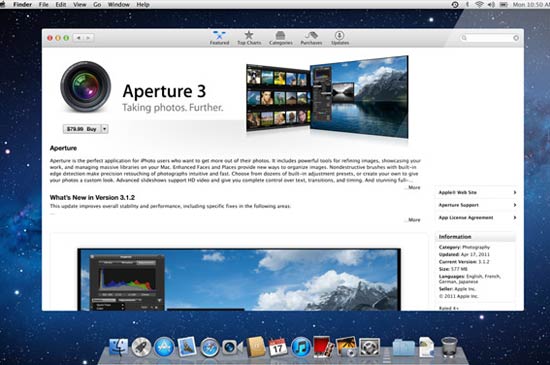The width and height of the screenshot is (550, 365).
Task: Click the Bluetooth menu bar icon
Action: [467, 5]
